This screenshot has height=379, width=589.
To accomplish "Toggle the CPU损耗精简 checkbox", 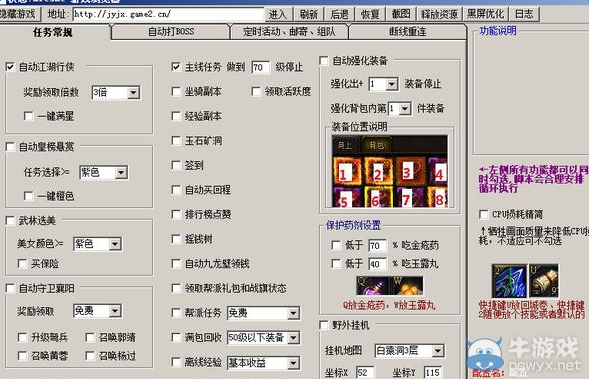I will pos(483,214).
